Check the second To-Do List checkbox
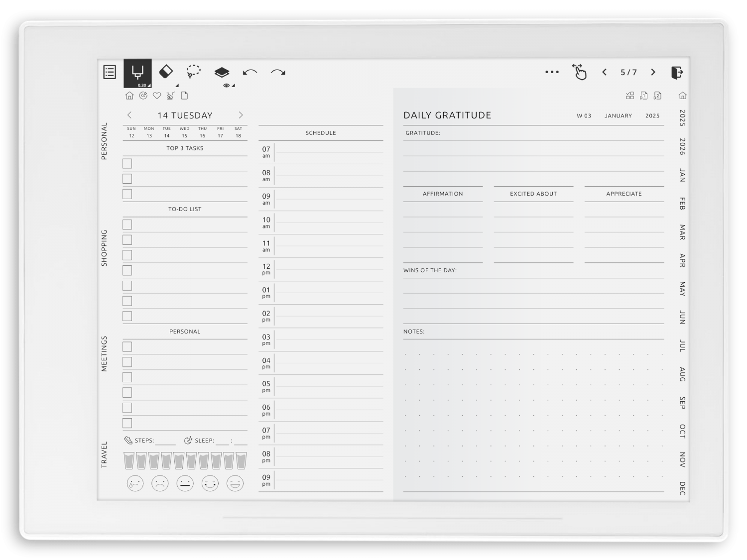This screenshot has height=560, width=747. click(127, 240)
